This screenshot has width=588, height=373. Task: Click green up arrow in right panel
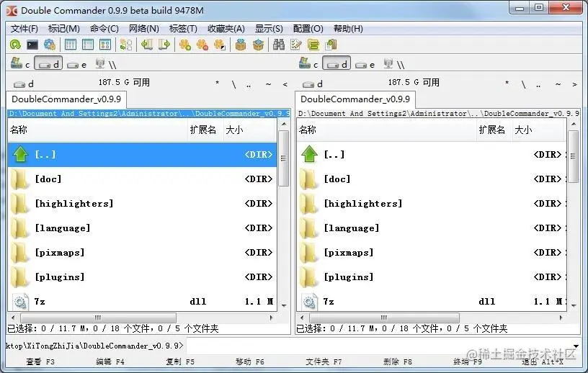click(309, 154)
